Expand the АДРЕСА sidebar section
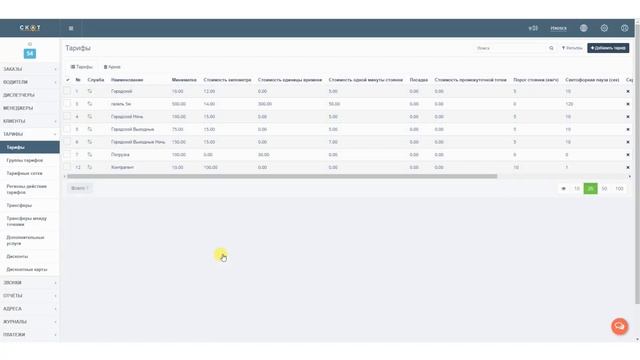Image resolution: width=640 pixels, height=360 pixels. pos(30,309)
